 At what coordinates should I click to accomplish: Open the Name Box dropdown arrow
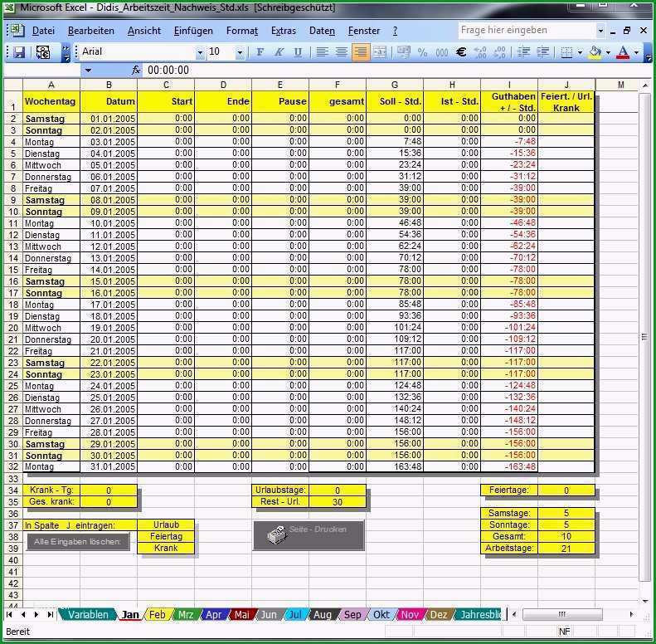click(88, 71)
